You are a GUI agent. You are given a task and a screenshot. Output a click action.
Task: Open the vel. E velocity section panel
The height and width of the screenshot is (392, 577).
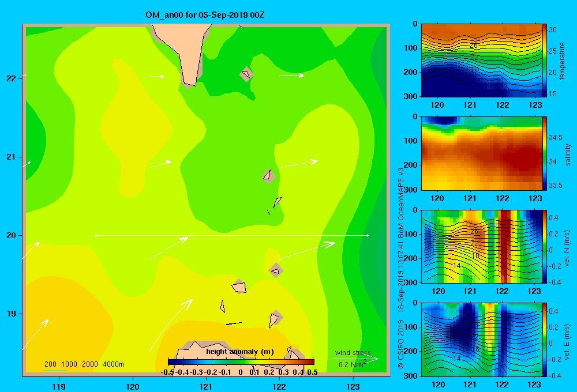point(482,340)
